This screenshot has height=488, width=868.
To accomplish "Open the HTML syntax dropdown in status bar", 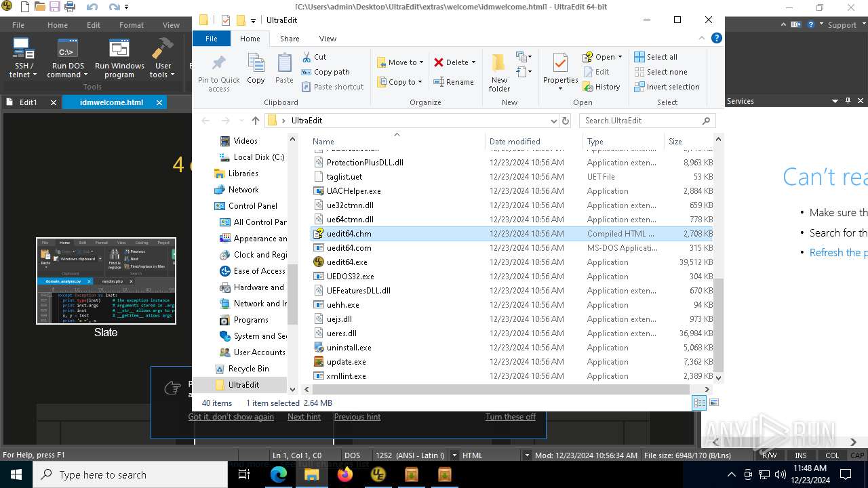I will [526, 455].
